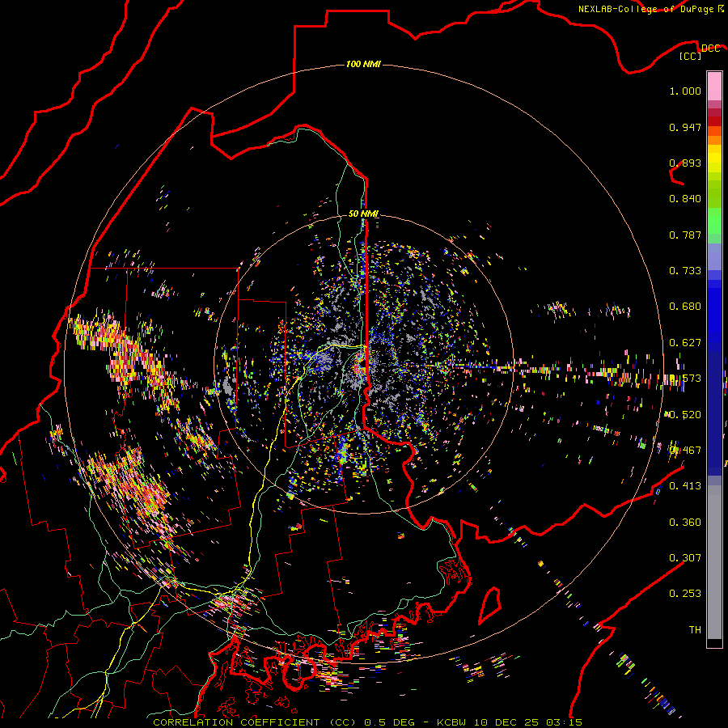The image size is (728, 728).
Task: Click the 0.680 scale value
Action: coord(685,307)
